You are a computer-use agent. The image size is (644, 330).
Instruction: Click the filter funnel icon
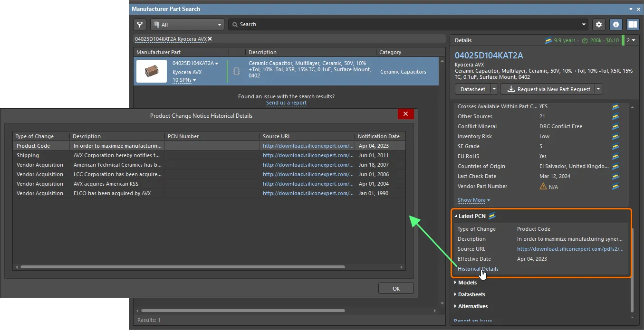pos(139,25)
